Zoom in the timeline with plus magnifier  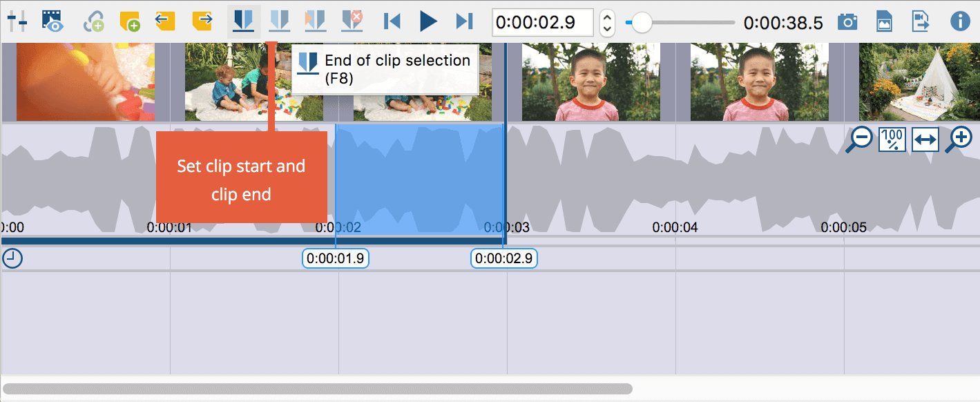pyautogui.click(x=959, y=140)
